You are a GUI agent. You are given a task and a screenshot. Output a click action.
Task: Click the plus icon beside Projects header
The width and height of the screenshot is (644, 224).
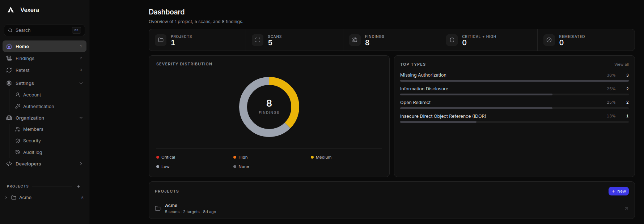tap(79, 186)
